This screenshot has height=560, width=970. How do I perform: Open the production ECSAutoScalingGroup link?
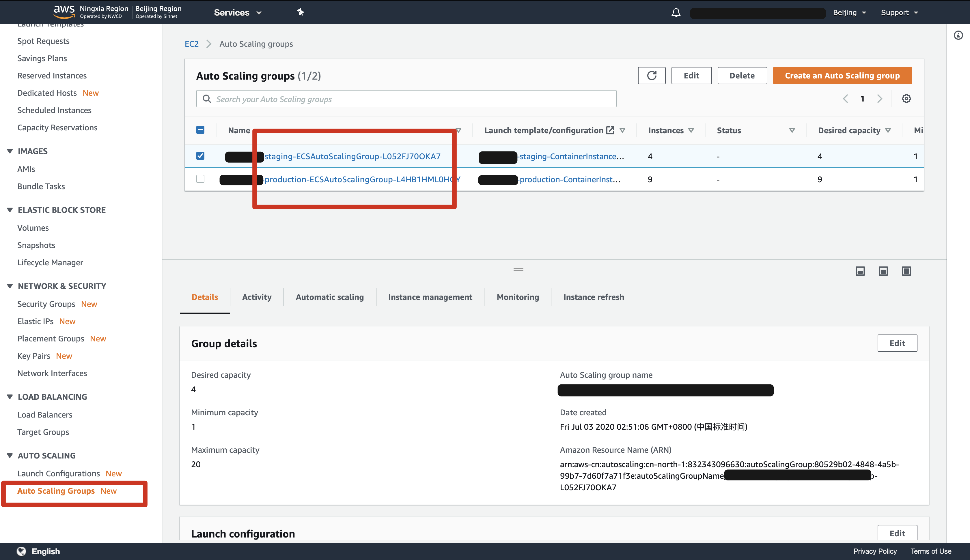pos(358,179)
